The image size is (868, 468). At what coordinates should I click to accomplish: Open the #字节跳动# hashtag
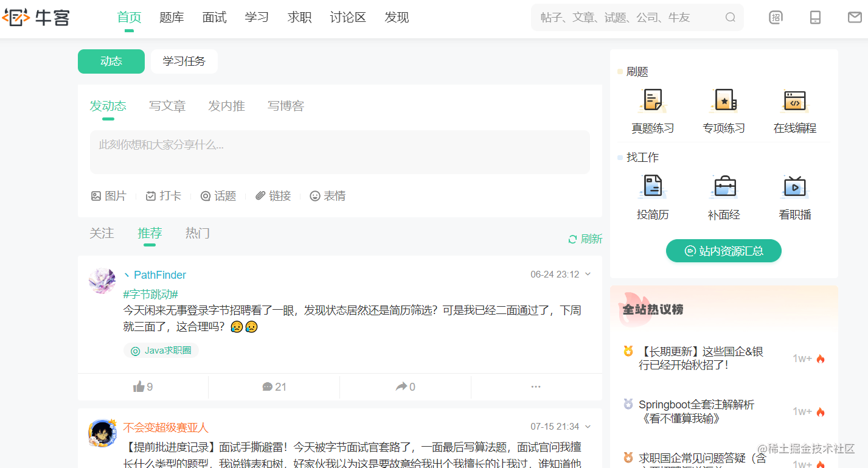(151, 295)
